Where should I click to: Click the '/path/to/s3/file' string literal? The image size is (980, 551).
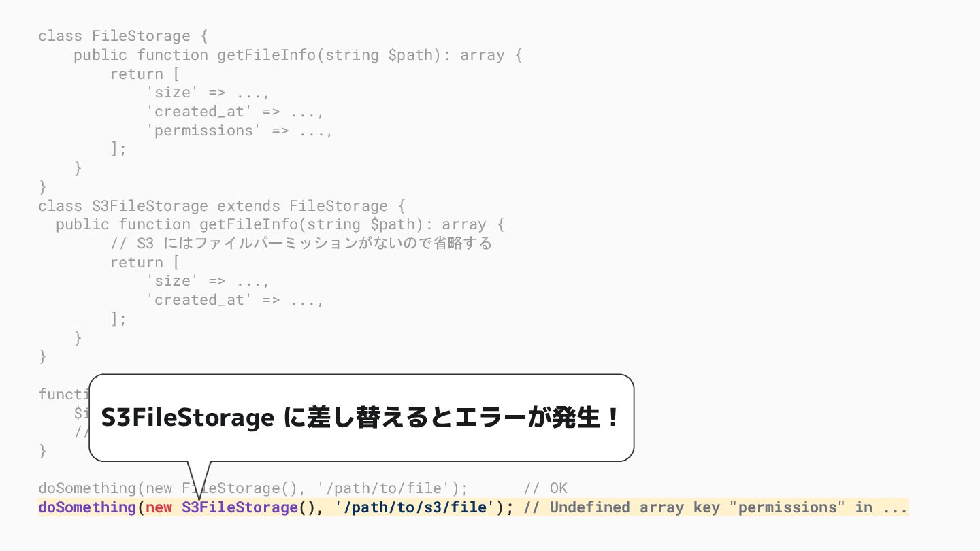click(x=415, y=507)
